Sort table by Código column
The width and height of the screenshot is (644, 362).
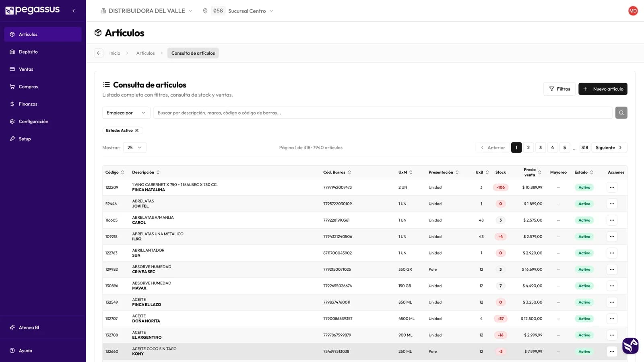click(x=115, y=172)
